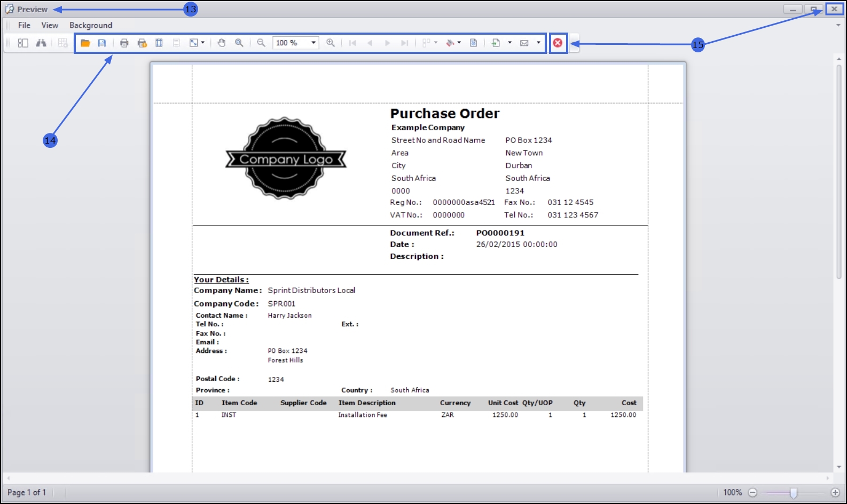The height and width of the screenshot is (504, 847).
Task: Click the Installation Fee item description
Action: pos(363,415)
